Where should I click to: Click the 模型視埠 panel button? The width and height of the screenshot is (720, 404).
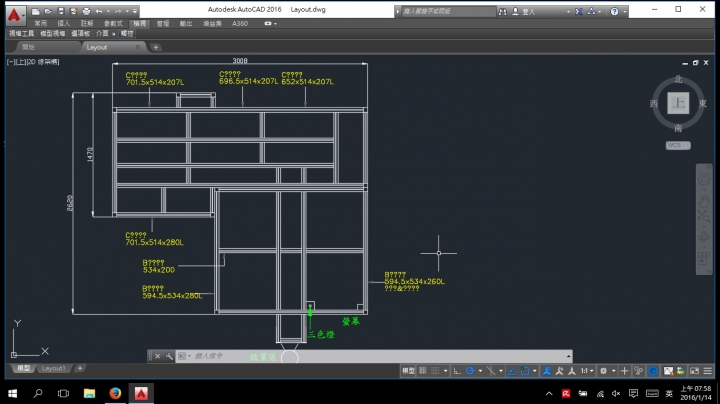pyautogui.click(x=52, y=34)
